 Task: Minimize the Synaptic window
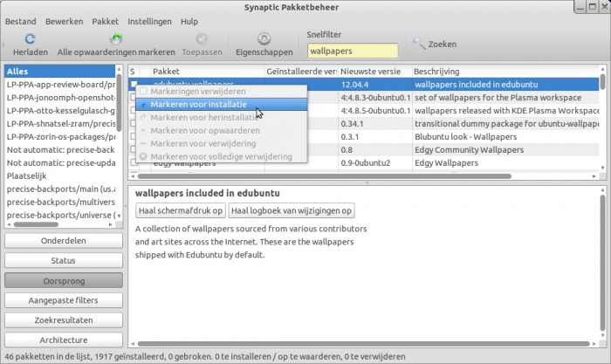pyautogui.click(x=580, y=7)
